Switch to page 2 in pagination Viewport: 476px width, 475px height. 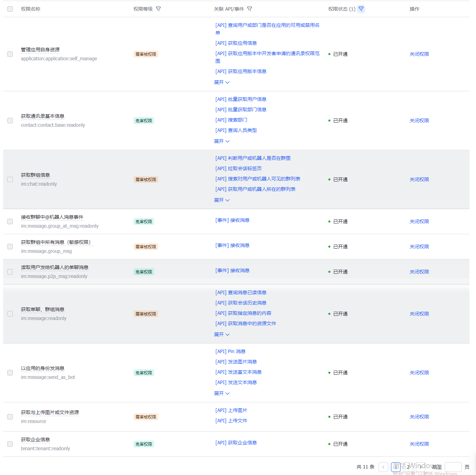point(408,467)
